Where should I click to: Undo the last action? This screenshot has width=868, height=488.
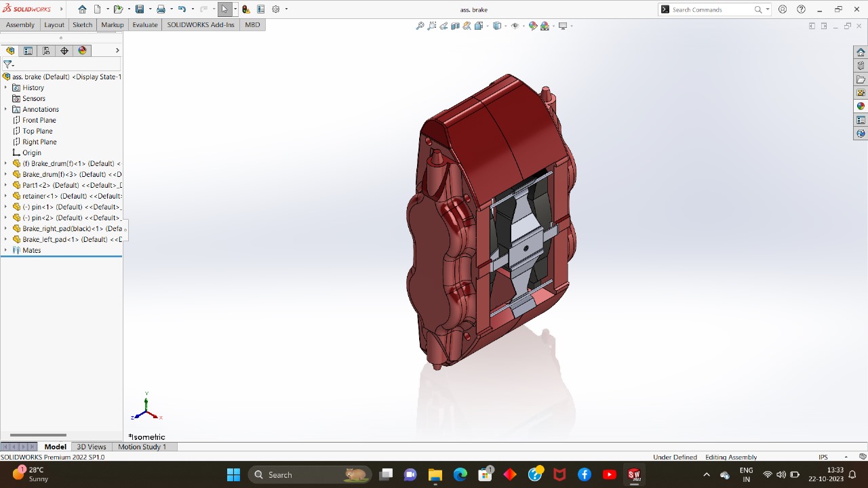tap(182, 9)
